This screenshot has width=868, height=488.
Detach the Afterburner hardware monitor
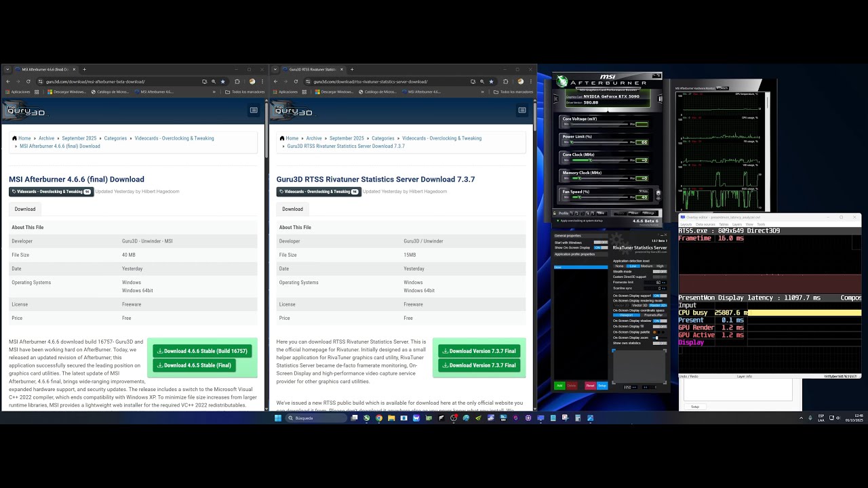[x=722, y=88]
